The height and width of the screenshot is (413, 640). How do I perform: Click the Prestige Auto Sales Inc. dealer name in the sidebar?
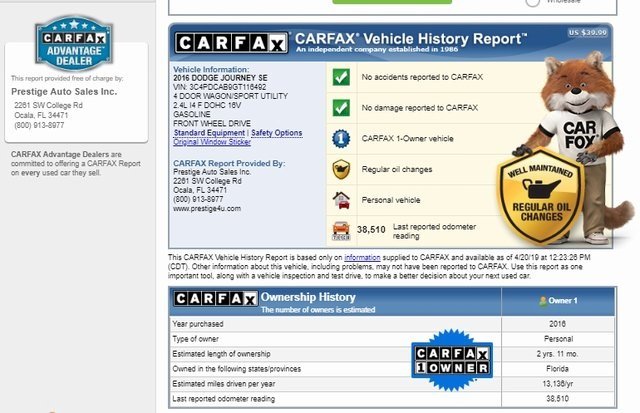coord(62,90)
